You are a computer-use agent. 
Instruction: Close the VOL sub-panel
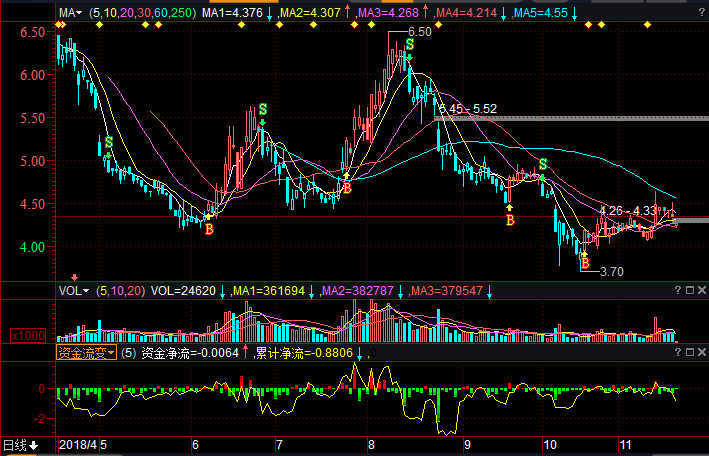pyautogui.click(x=700, y=290)
